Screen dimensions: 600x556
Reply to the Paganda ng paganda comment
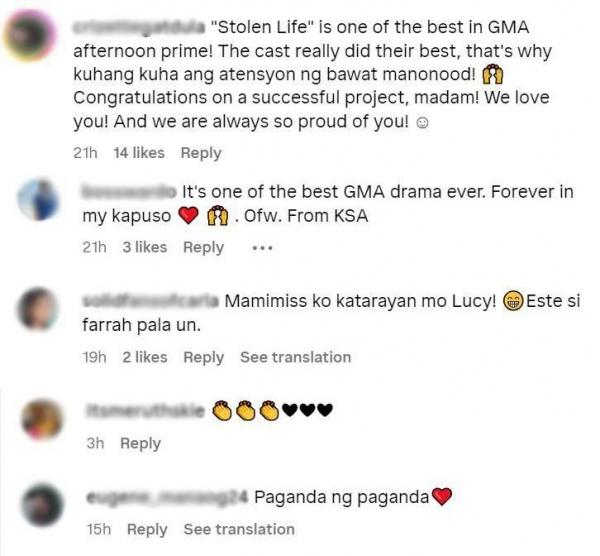147,530
